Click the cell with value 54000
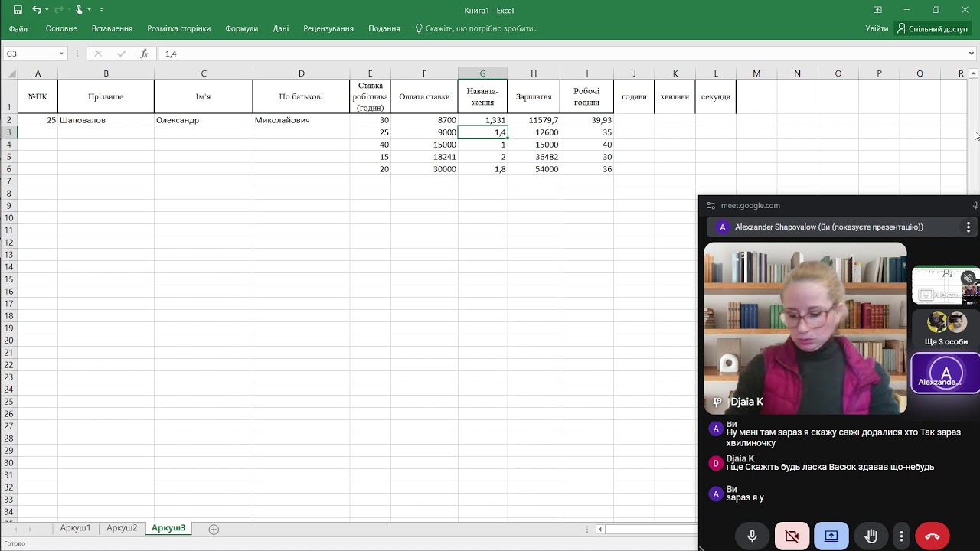980x551 pixels. point(534,169)
